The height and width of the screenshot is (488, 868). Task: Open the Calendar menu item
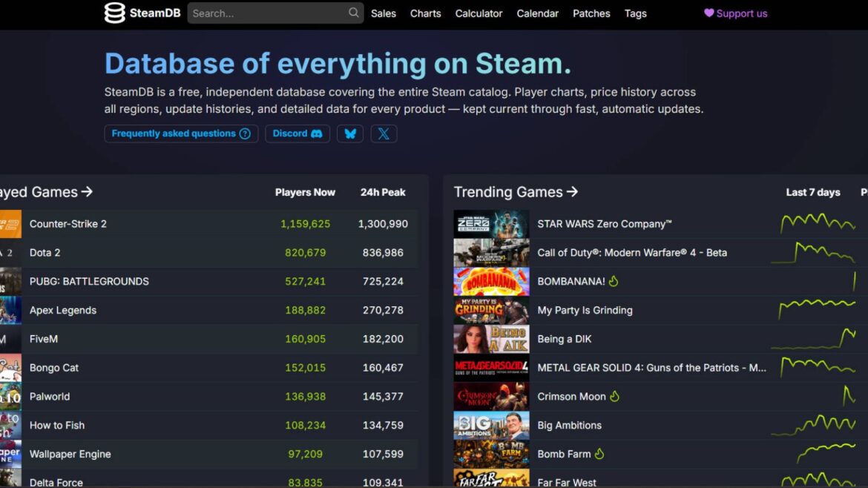tap(538, 13)
